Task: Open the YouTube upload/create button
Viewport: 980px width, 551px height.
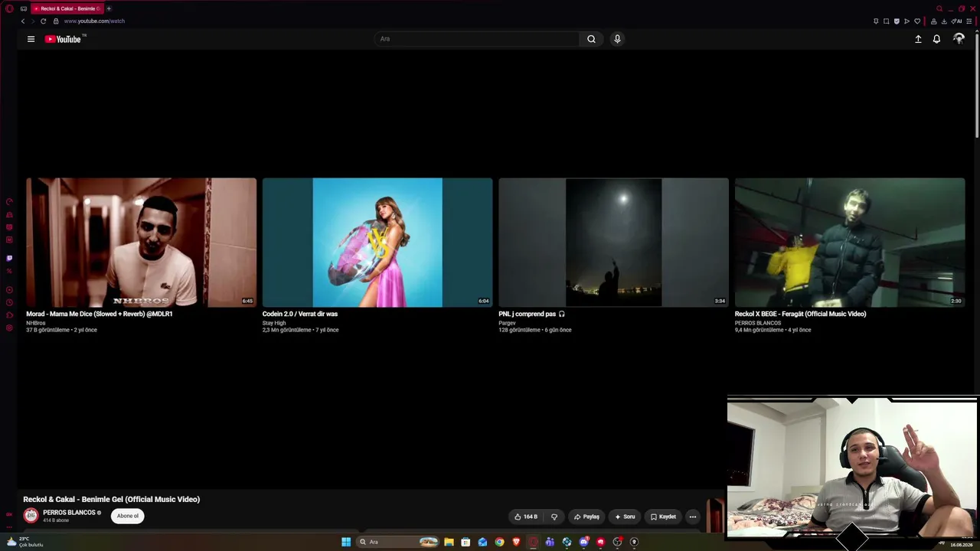Action: click(x=918, y=39)
